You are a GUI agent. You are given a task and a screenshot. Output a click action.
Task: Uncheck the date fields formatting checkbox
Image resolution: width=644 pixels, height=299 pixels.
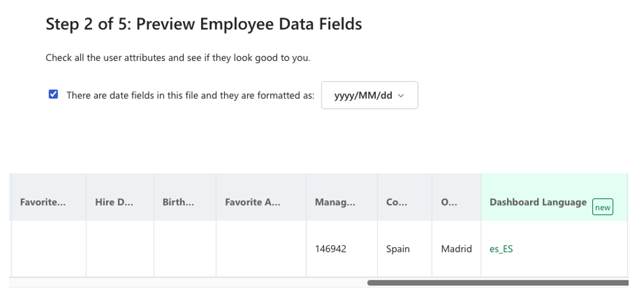pyautogui.click(x=54, y=95)
